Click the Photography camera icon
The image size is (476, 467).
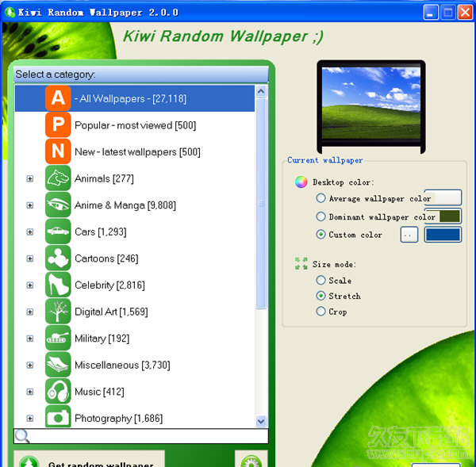[58, 416]
